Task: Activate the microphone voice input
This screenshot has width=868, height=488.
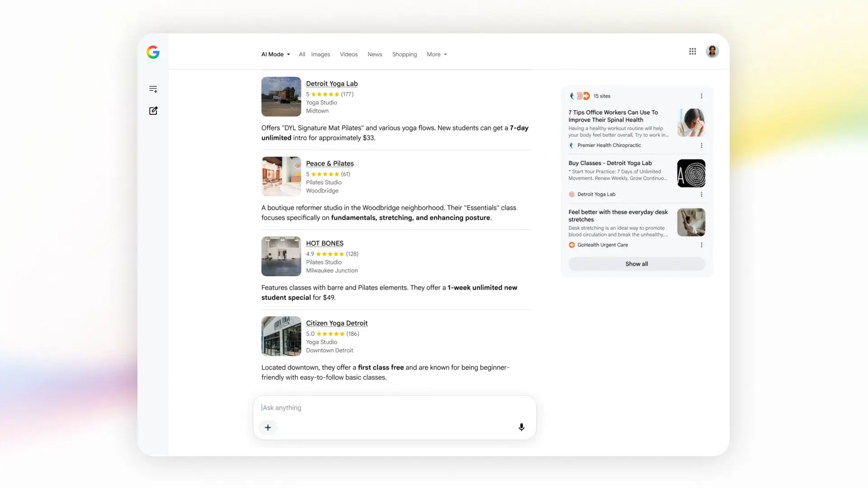Action: 521,427
